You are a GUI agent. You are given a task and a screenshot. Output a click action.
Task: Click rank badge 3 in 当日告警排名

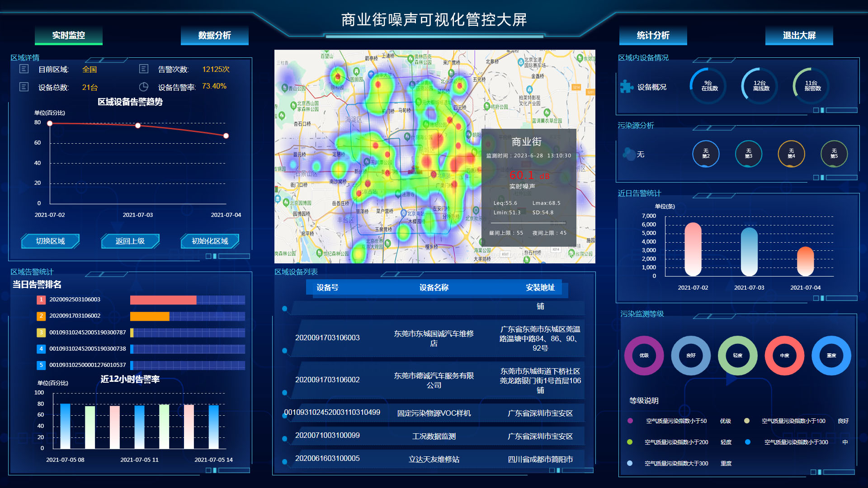tap(41, 333)
